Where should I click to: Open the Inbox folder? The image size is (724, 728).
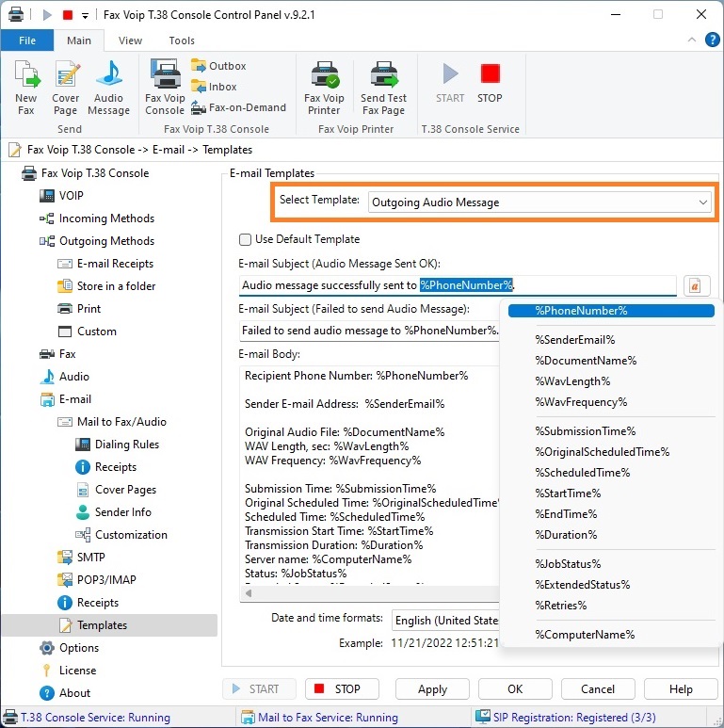pyautogui.click(x=214, y=87)
